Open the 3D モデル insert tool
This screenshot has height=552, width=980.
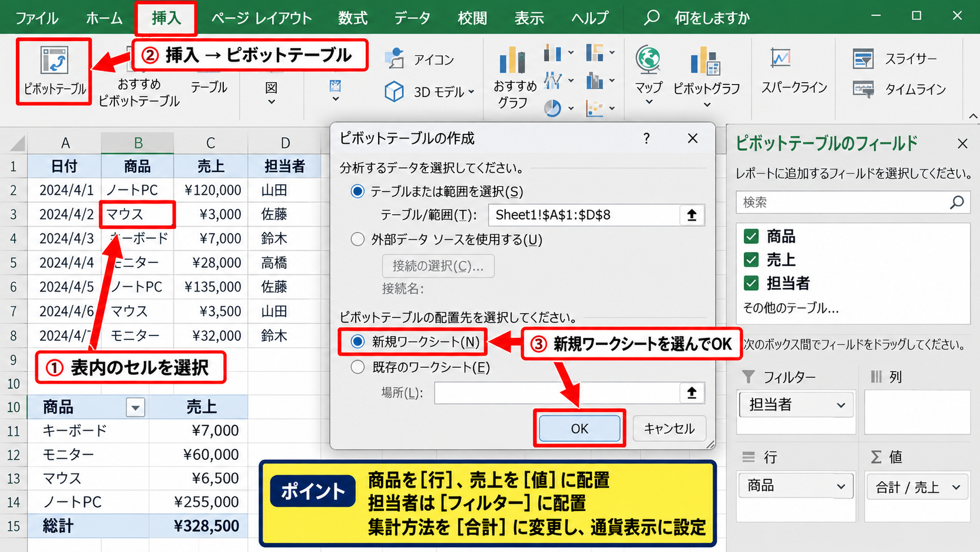429,92
